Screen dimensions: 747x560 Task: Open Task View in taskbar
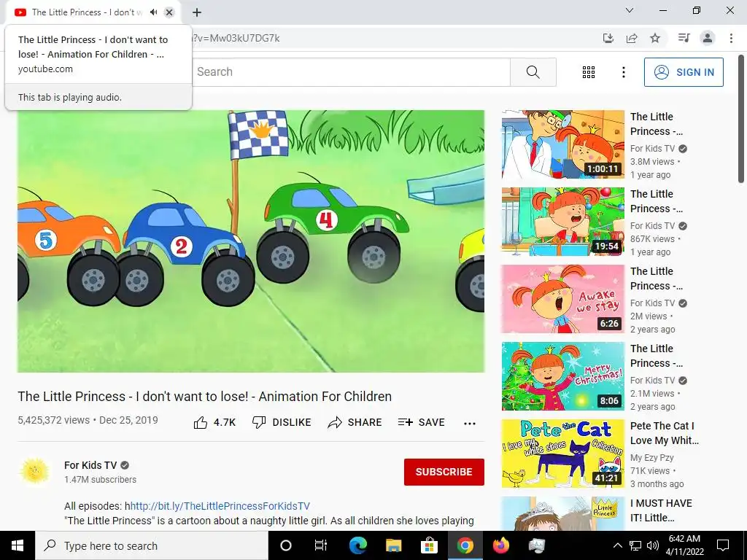coord(321,545)
